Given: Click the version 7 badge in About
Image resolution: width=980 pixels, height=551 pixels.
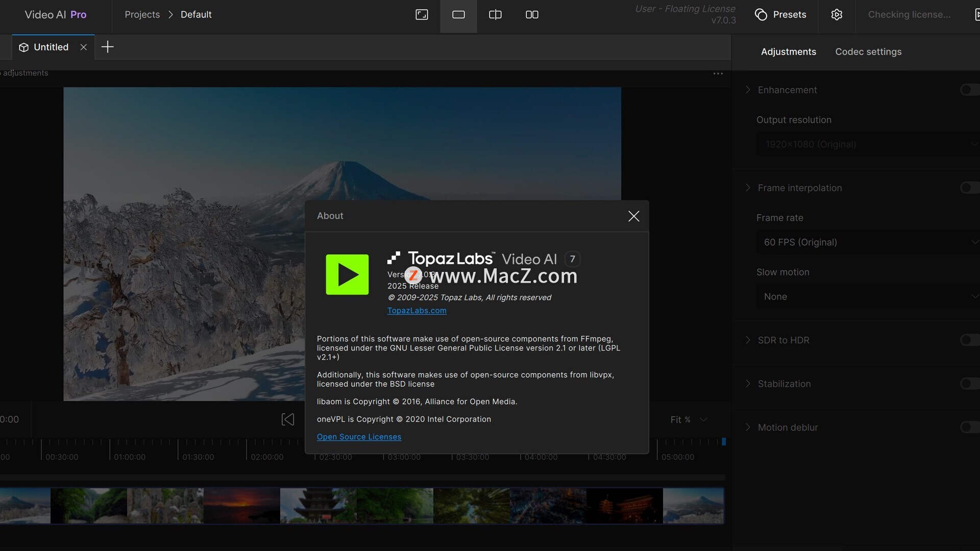Looking at the screenshot, I should (573, 259).
